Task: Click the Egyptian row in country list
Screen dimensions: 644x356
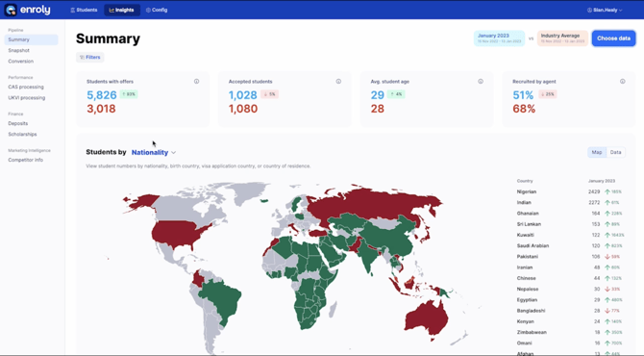Action: (x=570, y=300)
